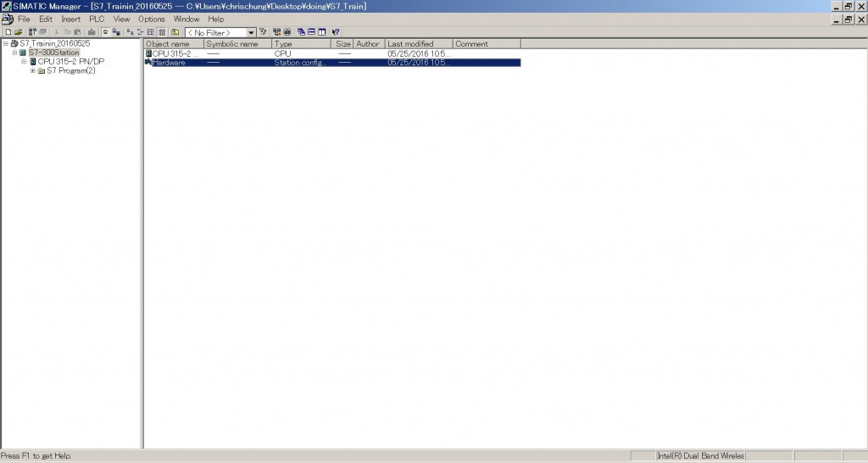Switch to Details view icon
The height and width of the screenshot is (463, 868).
point(162,32)
